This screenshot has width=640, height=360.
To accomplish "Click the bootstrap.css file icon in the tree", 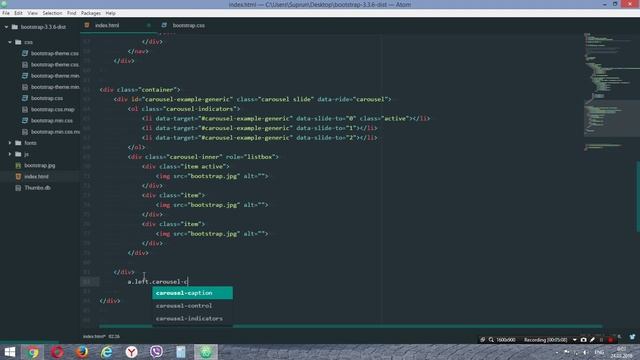I will click(x=25, y=98).
